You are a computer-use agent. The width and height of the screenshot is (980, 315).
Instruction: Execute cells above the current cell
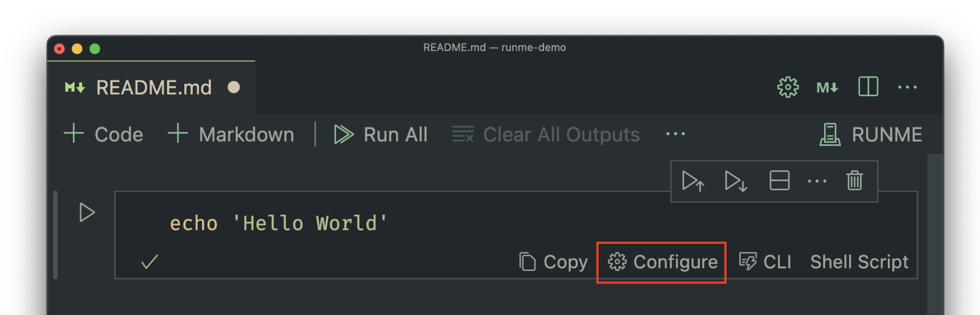(693, 181)
